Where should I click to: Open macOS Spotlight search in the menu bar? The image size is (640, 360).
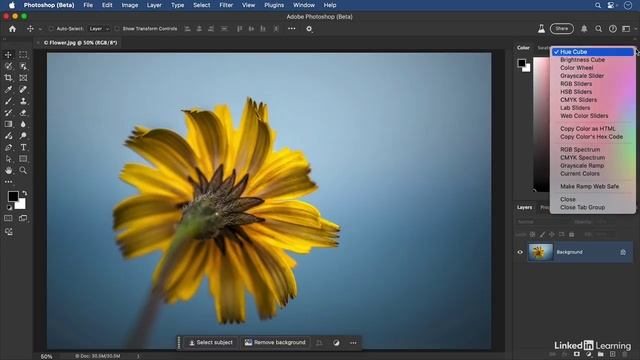click(x=598, y=5)
